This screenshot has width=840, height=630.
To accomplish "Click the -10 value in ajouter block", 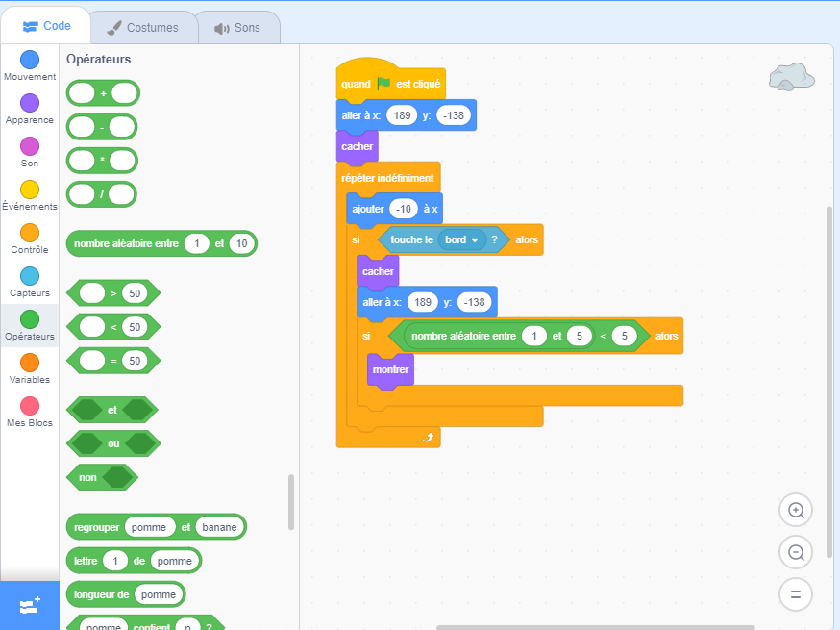I will [402, 209].
